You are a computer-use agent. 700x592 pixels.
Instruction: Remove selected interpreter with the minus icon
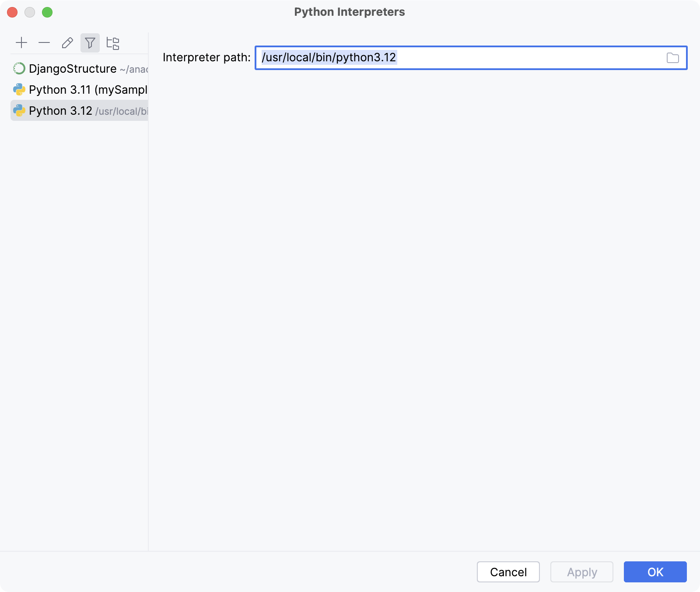[x=44, y=42]
